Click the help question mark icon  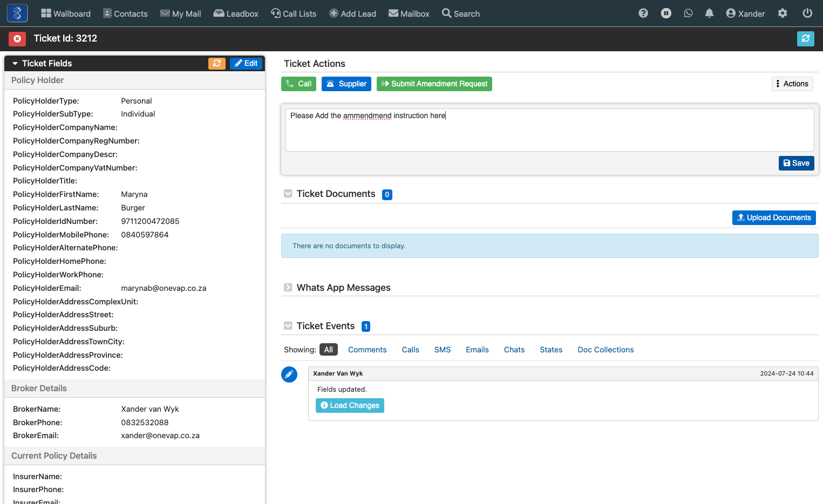643,13
